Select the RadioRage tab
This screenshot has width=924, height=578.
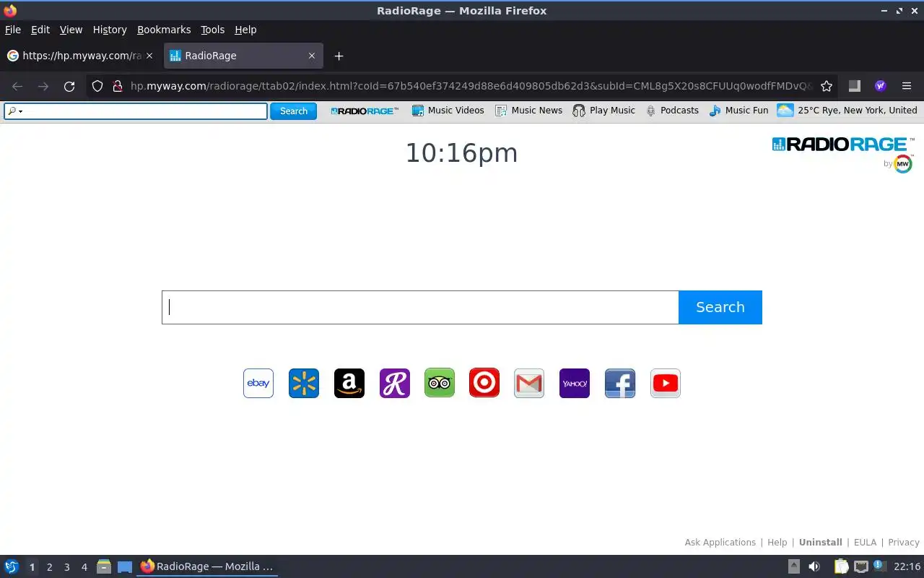243,56
